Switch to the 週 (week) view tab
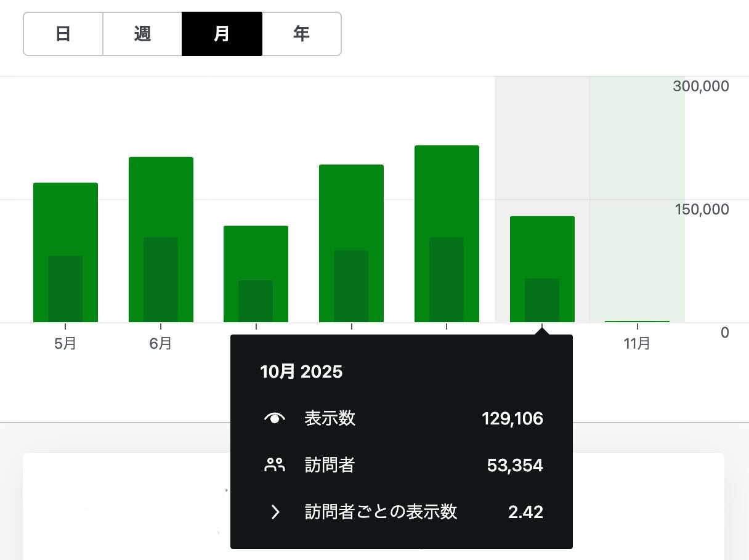Image resolution: width=749 pixels, height=560 pixels. click(x=142, y=34)
